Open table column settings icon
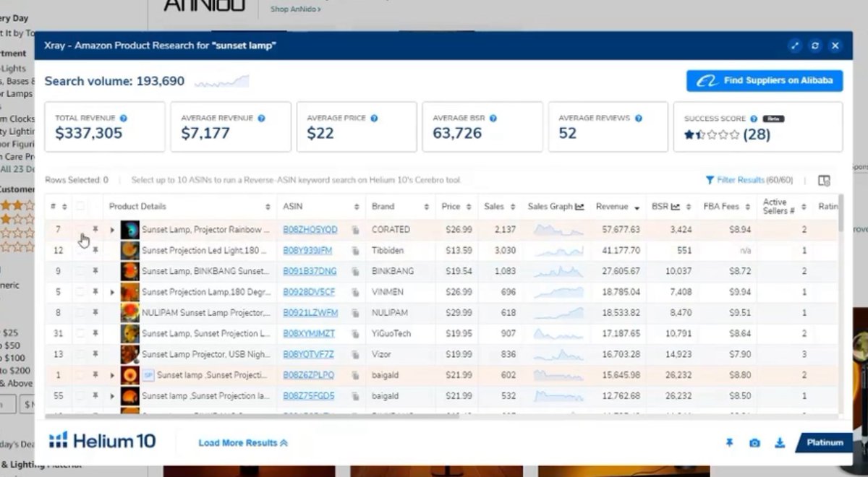This screenshot has width=868, height=477. tap(824, 181)
